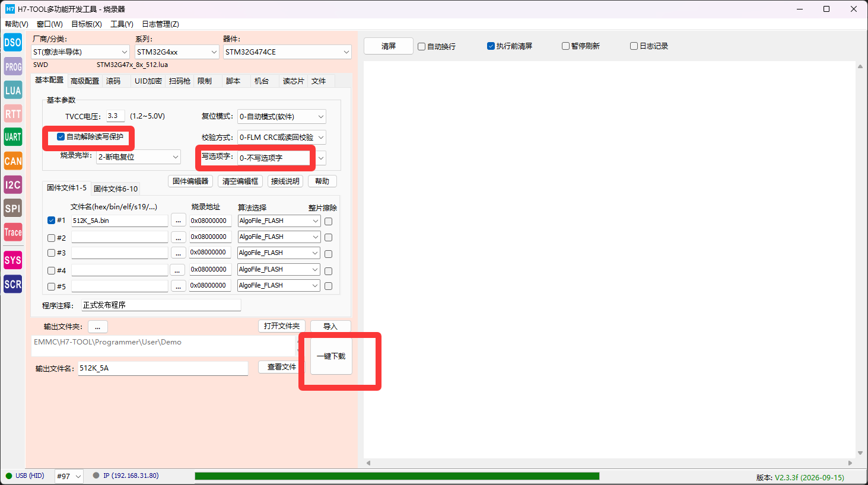
Task: Open the SPI tool icon
Action: coord(13,208)
